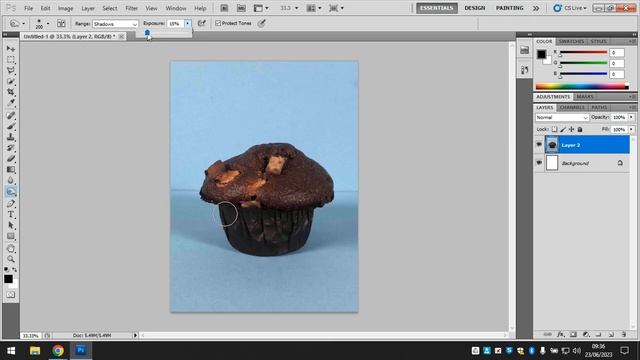Select the Crop tool
This screenshot has height=360, width=640.
click(x=11, y=92)
